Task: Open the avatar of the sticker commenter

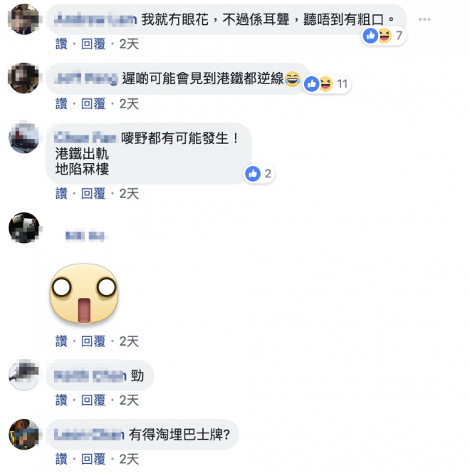Action: coord(24,228)
